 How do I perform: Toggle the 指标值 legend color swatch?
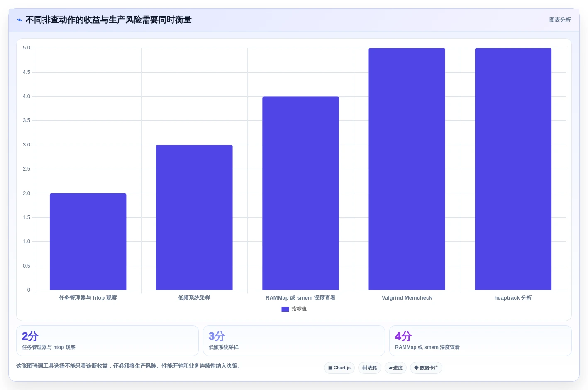285,309
